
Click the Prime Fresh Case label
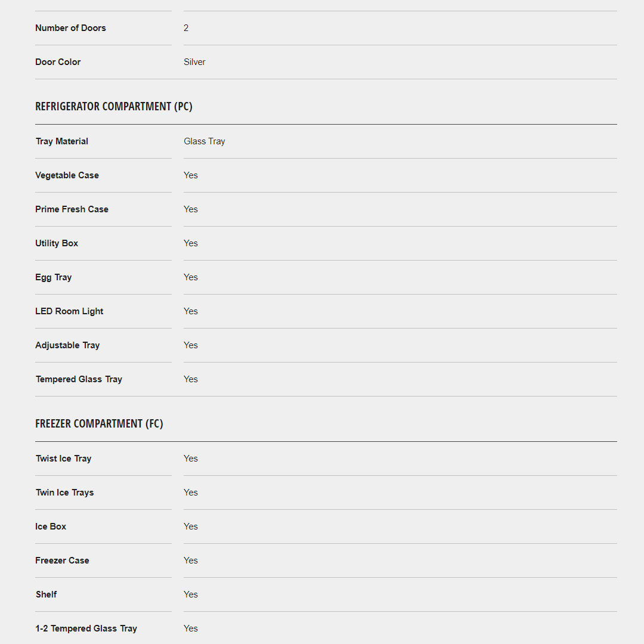[x=72, y=209]
